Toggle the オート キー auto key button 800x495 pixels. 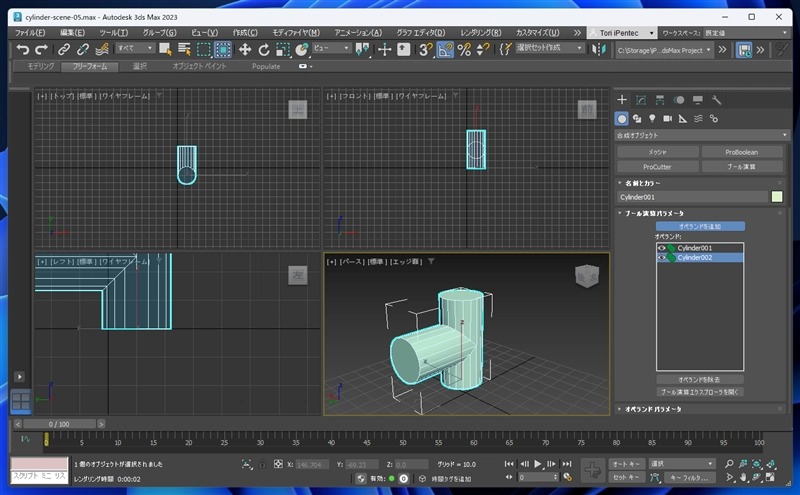pos(627,464)
